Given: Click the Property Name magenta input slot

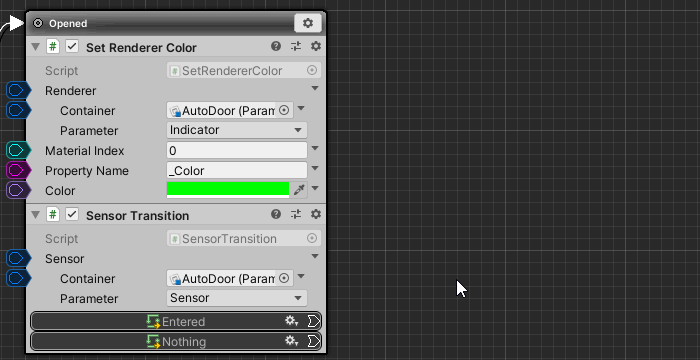Looking at the screenshot, I should click(18, 170).
